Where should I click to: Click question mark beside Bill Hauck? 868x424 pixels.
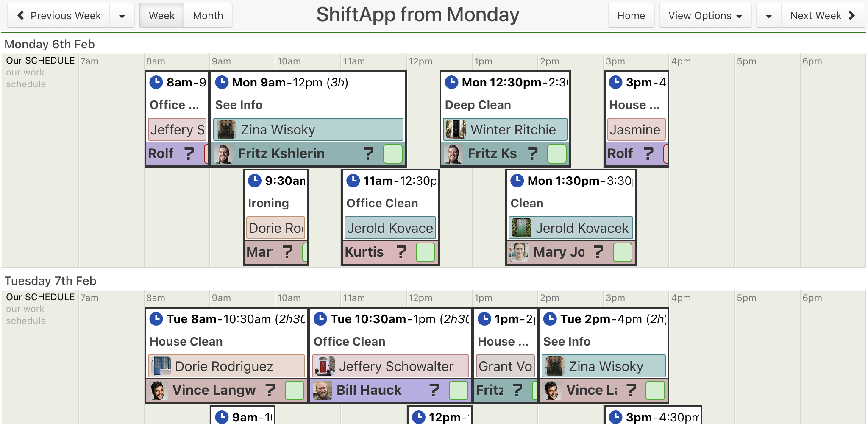(434, 390)
